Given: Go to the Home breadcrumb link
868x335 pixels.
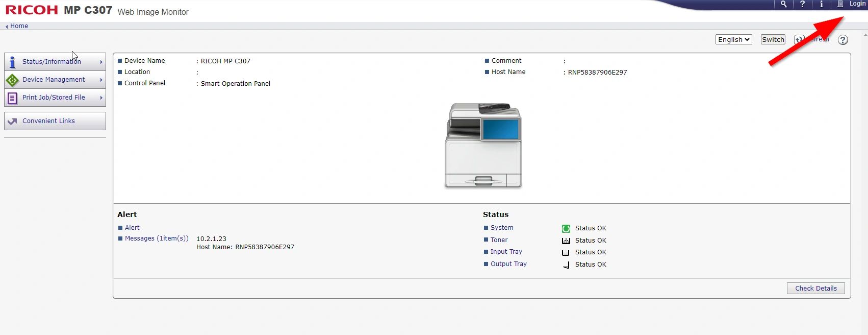Looking at the screenshot, I should coord(19,26).
